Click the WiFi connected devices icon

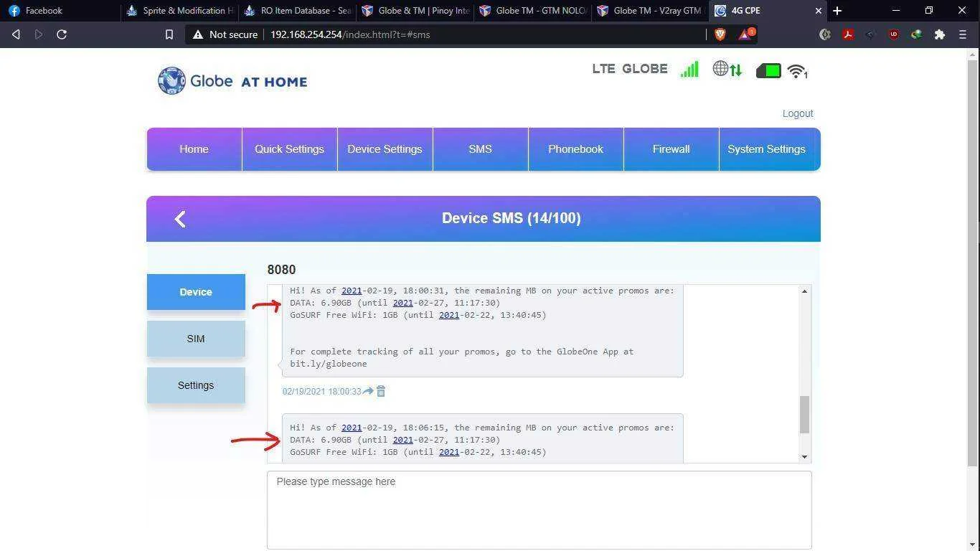[x=797, y=71]
